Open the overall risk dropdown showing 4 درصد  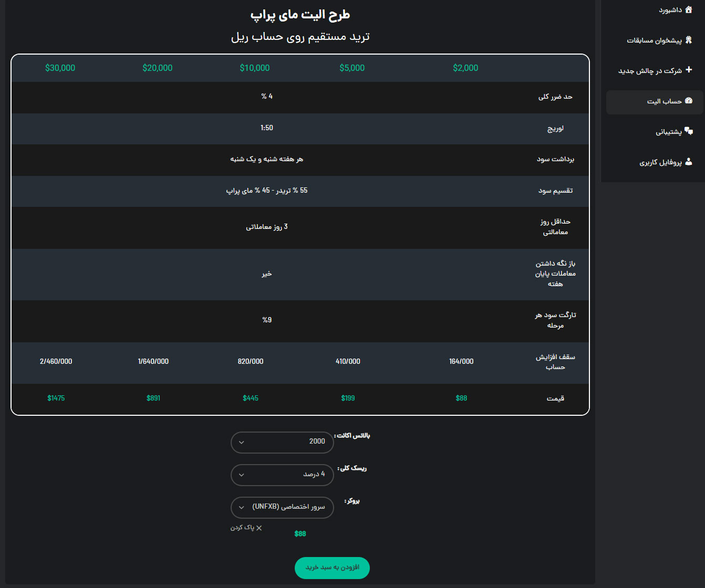[x=282, y=475]
